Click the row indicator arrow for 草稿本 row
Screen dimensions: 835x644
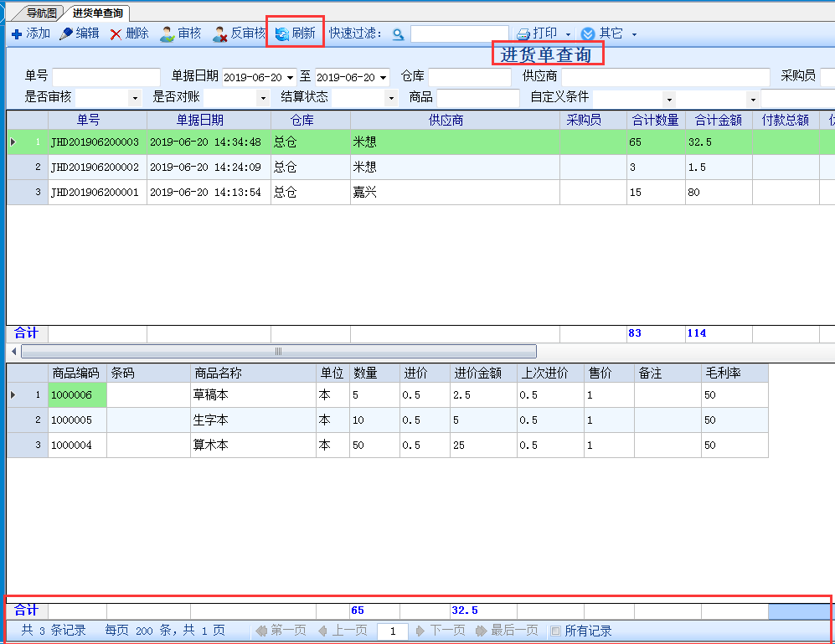click(x=13, y=395)
